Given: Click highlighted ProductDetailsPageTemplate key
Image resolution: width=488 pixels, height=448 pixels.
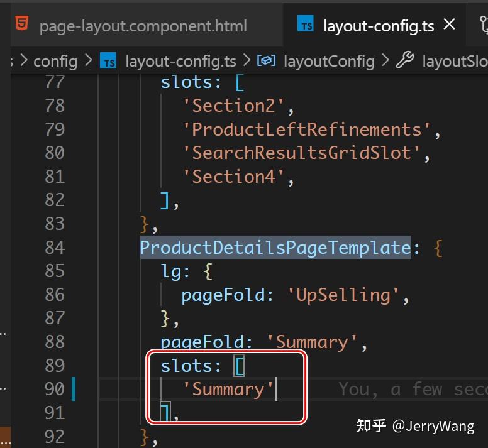Looking at the screenshot, I should click(275, 248).
